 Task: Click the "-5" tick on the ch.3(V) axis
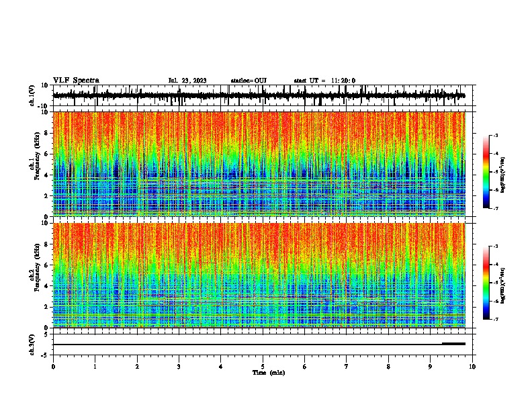[x=45, y=355]
